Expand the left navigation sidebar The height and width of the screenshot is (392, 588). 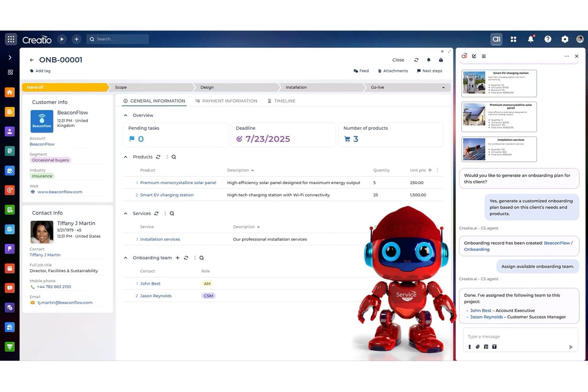[10, 58]
